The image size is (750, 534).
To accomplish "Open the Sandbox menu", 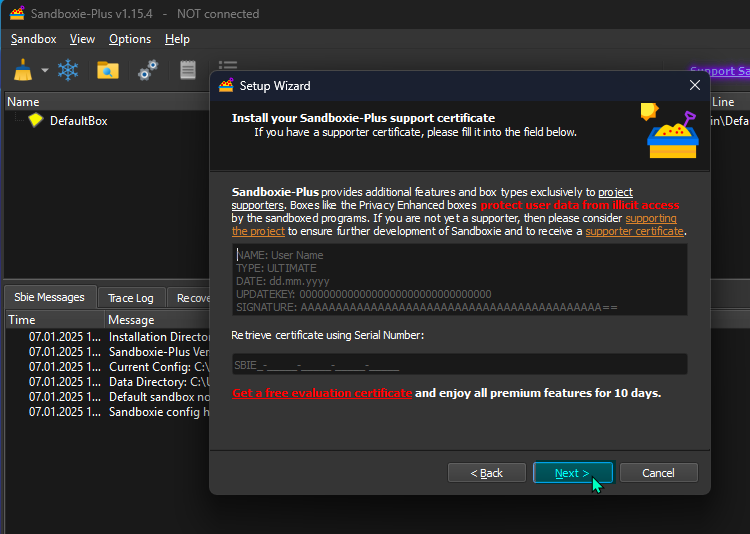I will (x=33, y=39).
